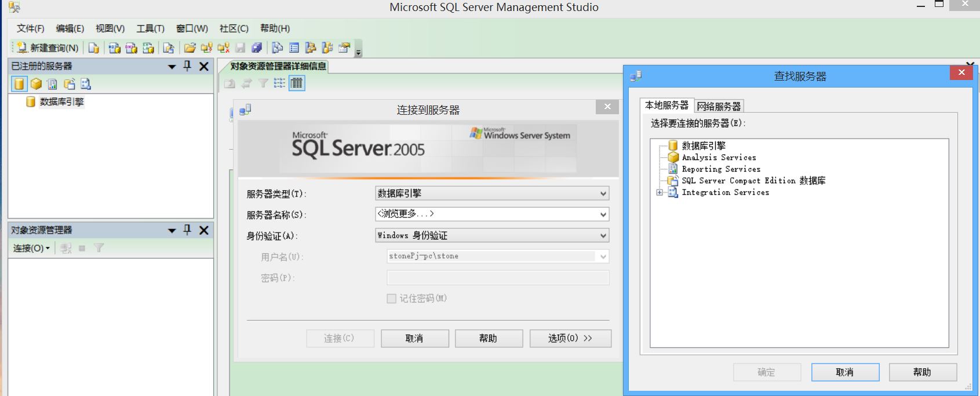Click the Disconnect icon in Object Explorer toolbar

coord(66,248)
